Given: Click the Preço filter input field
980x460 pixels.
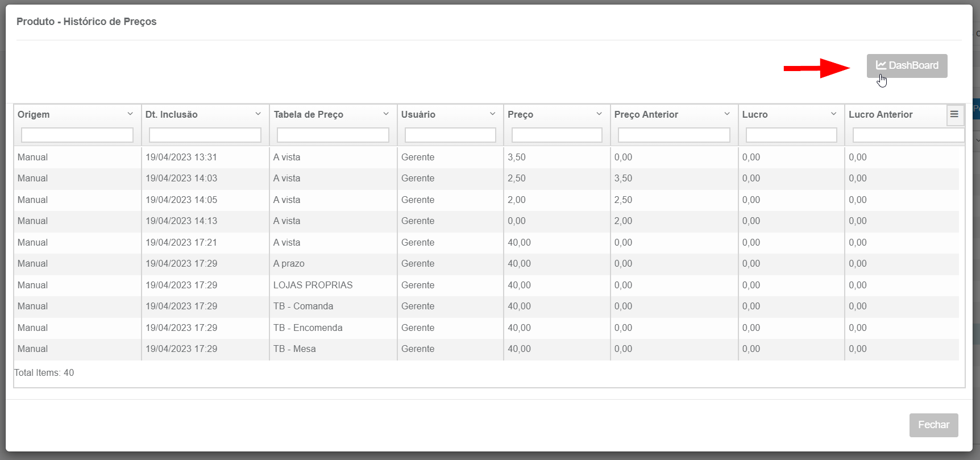Looking at the screenshot, I should 557,135.
